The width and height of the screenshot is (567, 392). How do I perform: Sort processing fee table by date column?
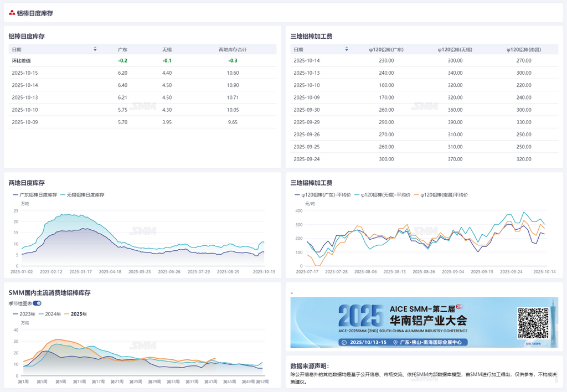coord(347,49)
